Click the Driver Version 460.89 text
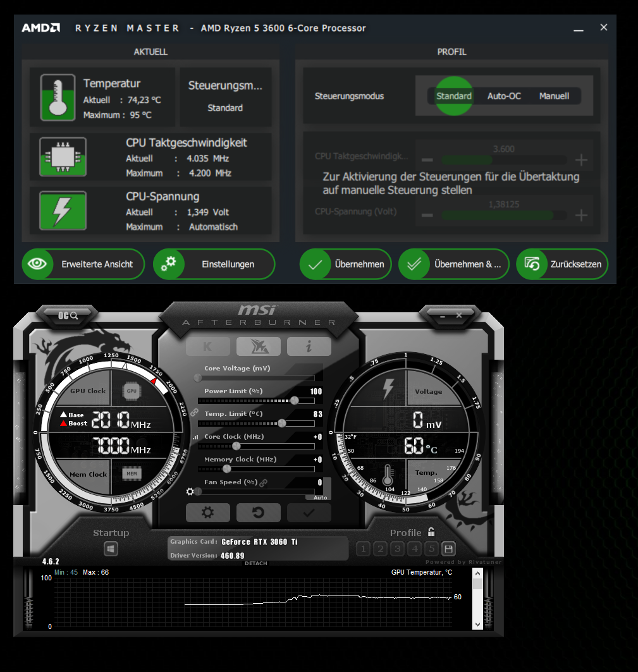Image resolution: width=638 pixels, height=672 pixels. (x=233, y=556)
